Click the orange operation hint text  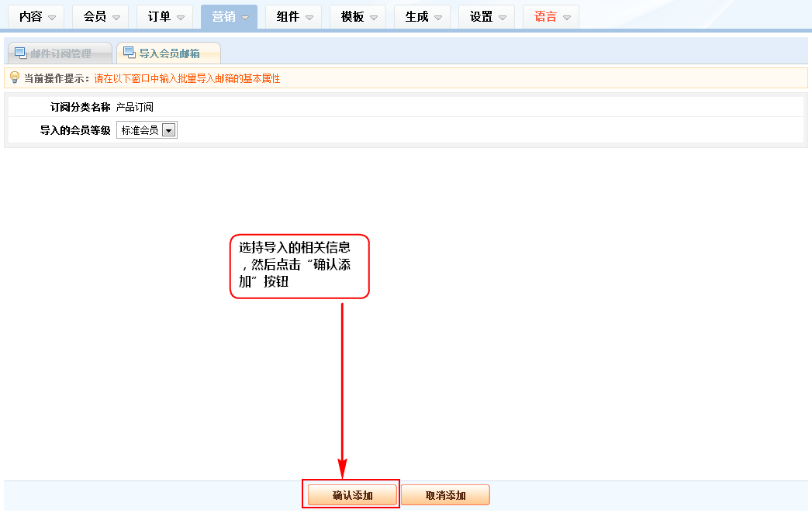187,78
